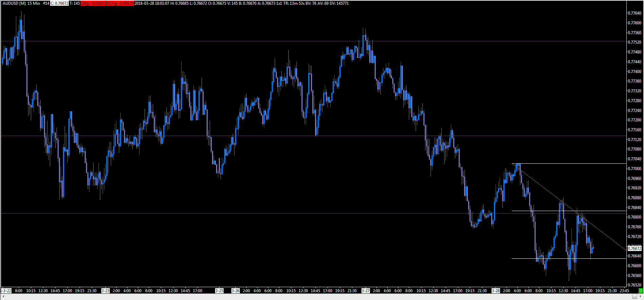
Task: Click the 'C: 0.76672' close value in the header
Action: [60, 3]
